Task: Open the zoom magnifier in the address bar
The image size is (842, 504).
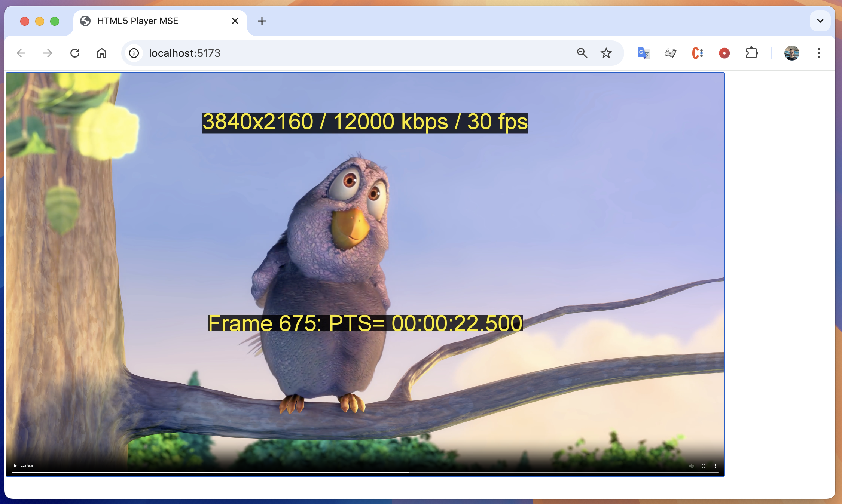Action: 582,53
